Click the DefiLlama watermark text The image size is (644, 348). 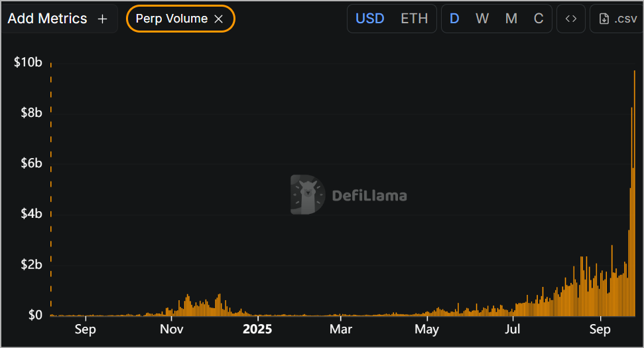pyautogui.click(x=369, y=196)
